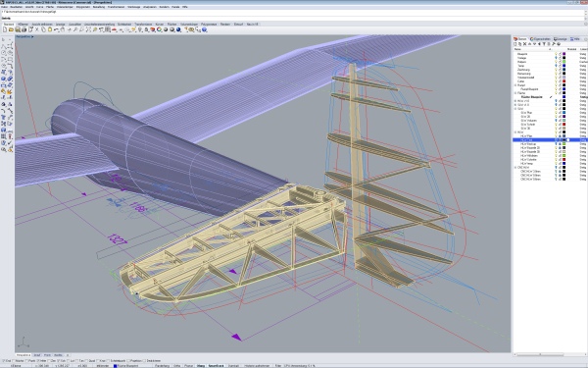
Task: Toggle the Mitte object snap checkbox
Action: pos(38,360)
